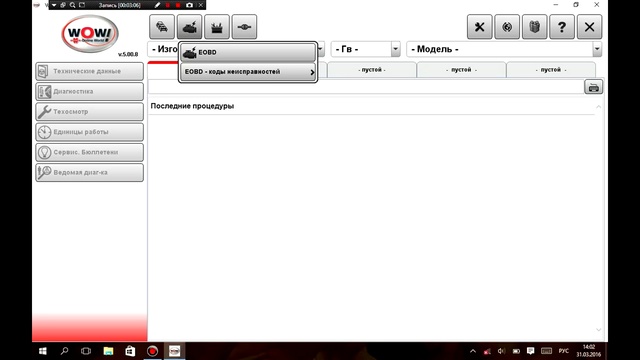Switch to the last пустой tab
The height and width of the screenshot is (360, 640).
(551, 70)
